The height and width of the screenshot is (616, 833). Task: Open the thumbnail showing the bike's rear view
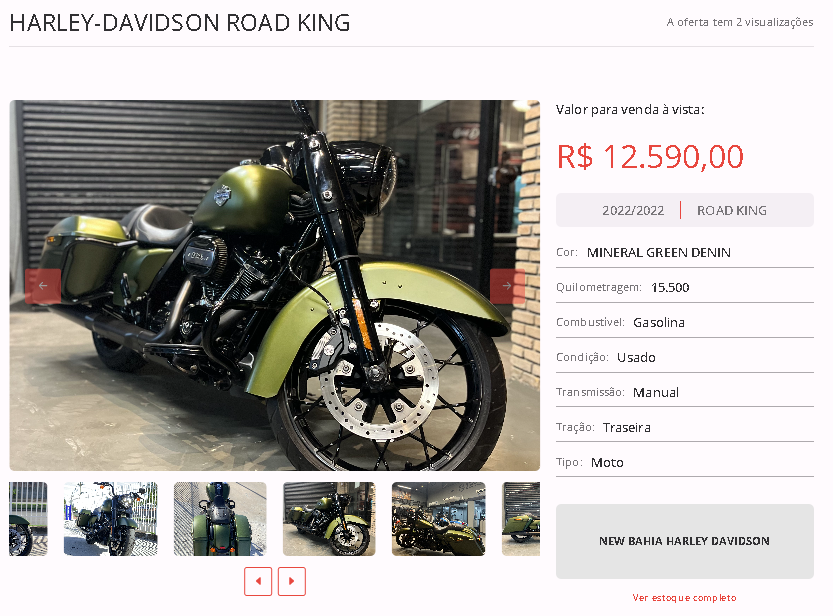click(220, 519)
